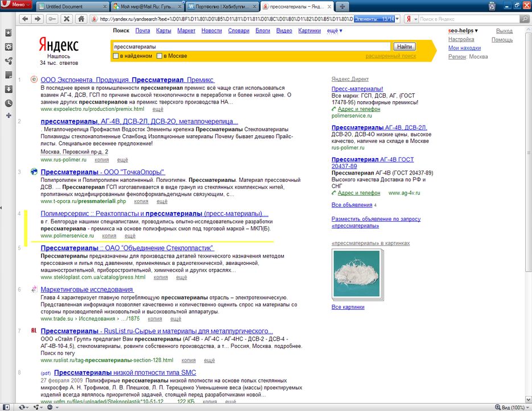Expand the ещё services dropdown
The image size is (532, 411).
click(335, 31)
